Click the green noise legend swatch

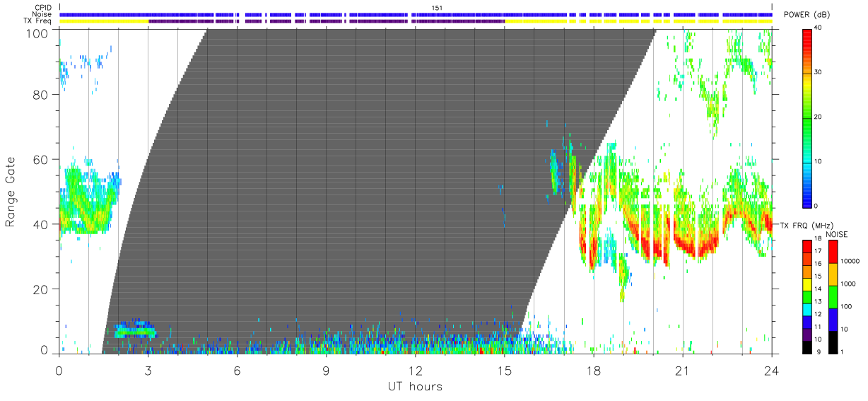(833, 297)
